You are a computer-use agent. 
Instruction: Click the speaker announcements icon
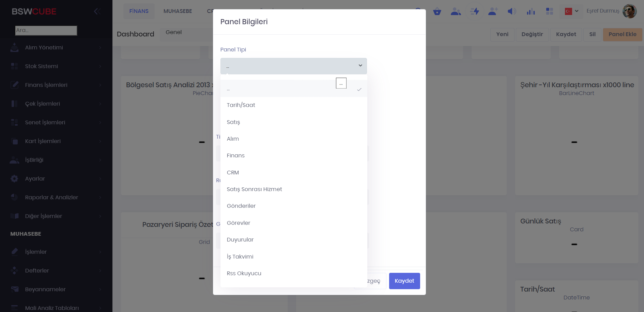point(511,12)
